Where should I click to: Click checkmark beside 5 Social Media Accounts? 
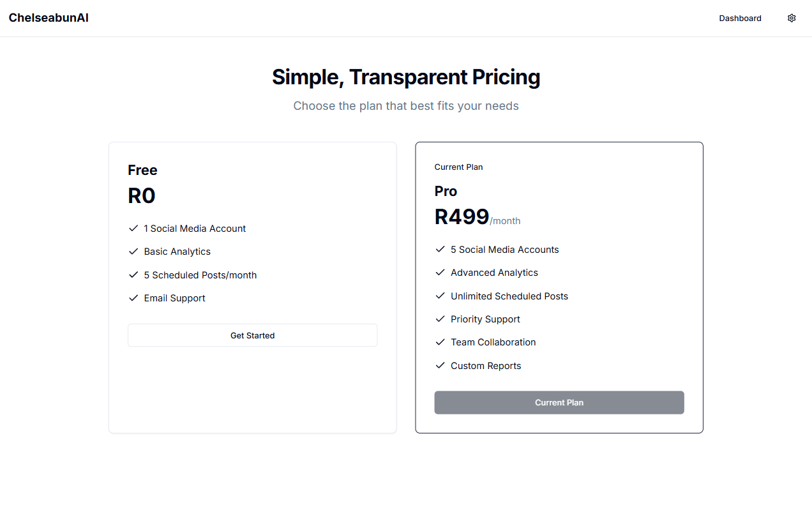[440, 249]
